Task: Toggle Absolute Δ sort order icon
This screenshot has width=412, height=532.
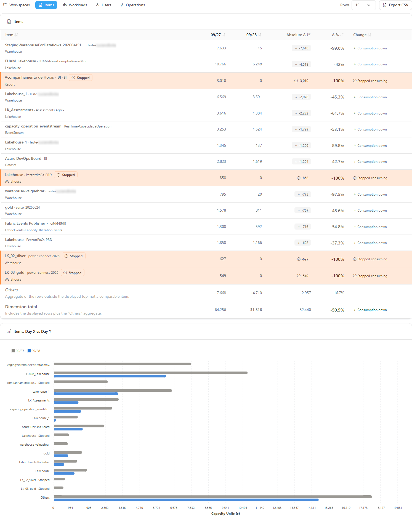Action: [x=309, y=35]
